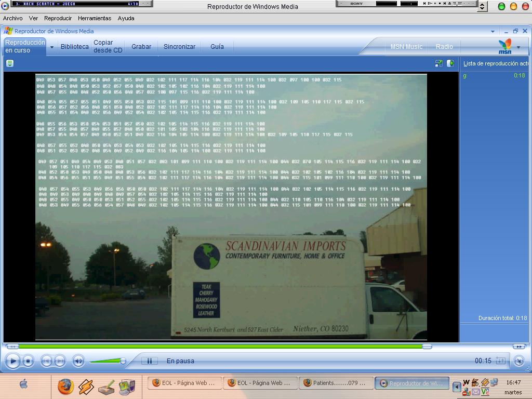Click the desktop icon in the quick launch bar
Image resolution: width=532 pixels, height=399 pixels.
click(x=107, y=387)
